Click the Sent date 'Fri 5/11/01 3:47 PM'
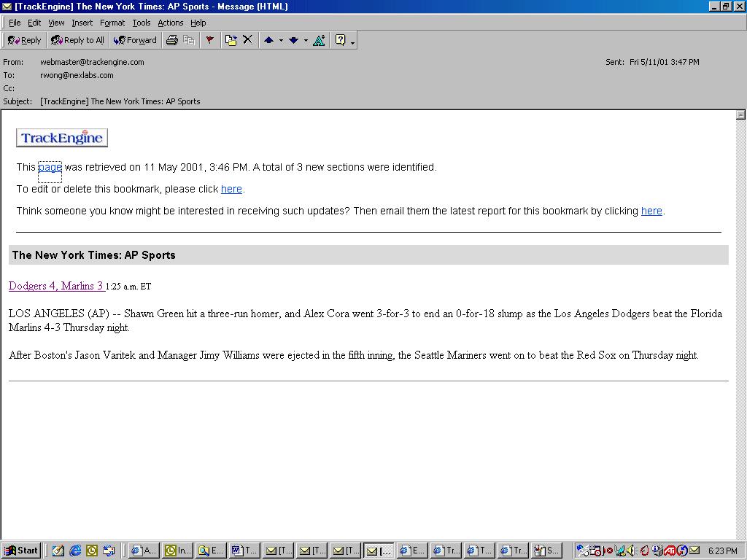The width and height of the screenshot is (747, 560). tap(665, 62)
